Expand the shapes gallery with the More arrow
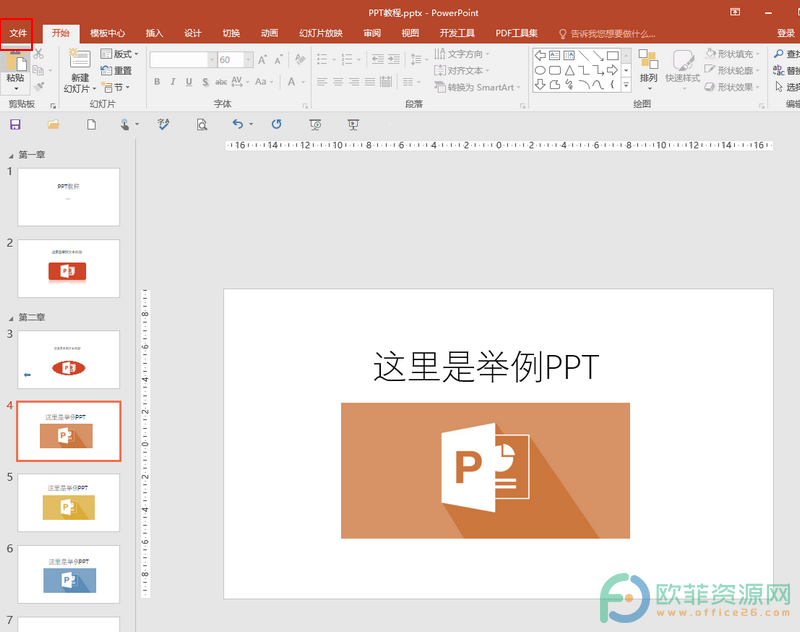The height and width of the screenshot is (632, 800). click(626, 86)
